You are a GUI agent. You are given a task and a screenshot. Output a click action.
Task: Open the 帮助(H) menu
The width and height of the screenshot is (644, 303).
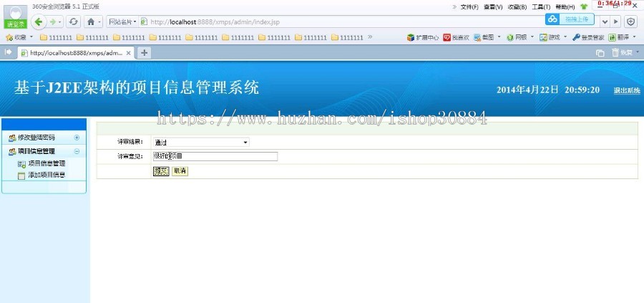click(x=565, y=7)
